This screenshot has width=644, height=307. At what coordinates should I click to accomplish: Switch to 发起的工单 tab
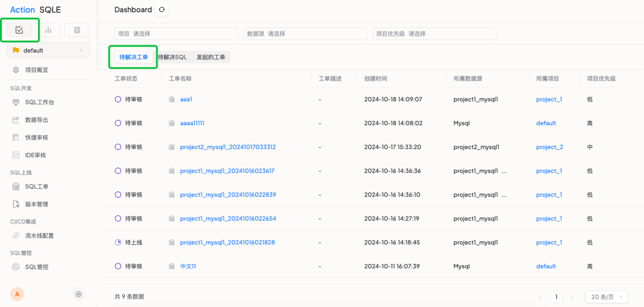[x=210, y=57]
